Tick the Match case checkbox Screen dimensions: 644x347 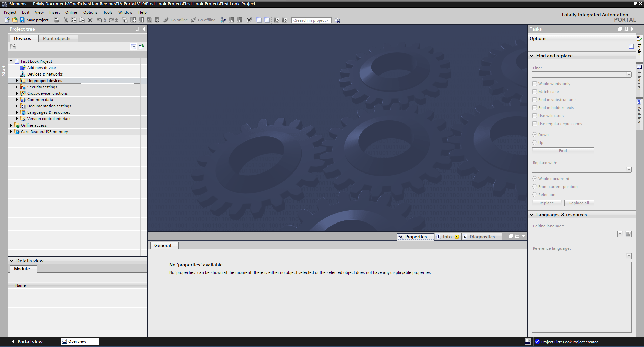pos(535,92)
